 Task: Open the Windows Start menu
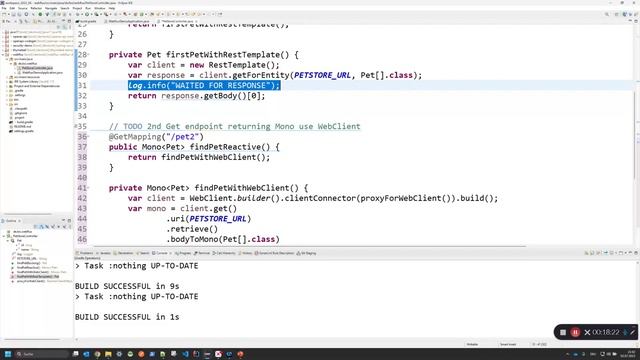point(8,354)
